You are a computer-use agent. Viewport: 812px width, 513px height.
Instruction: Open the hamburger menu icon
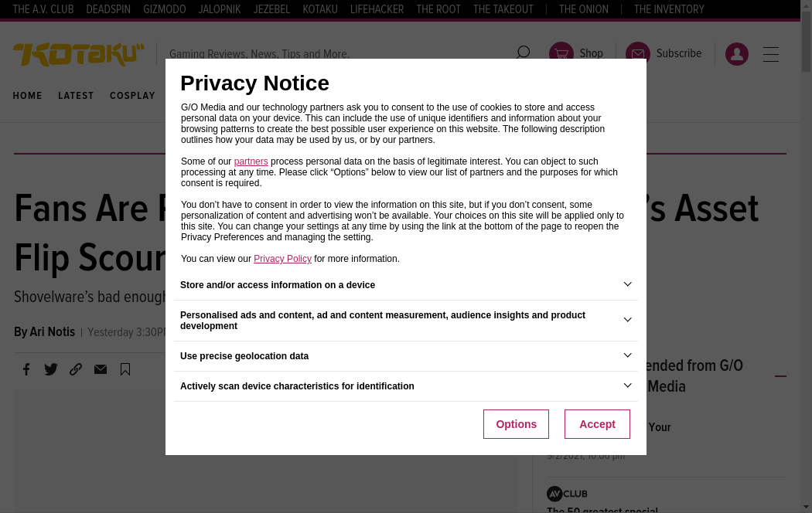[x=771, y=54]
